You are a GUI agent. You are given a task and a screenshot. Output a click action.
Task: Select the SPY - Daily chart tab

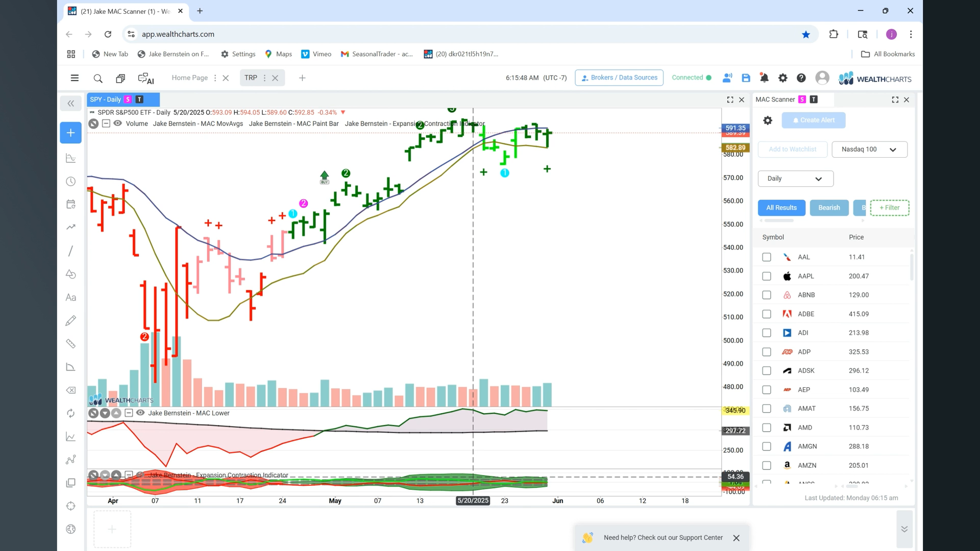123,99
